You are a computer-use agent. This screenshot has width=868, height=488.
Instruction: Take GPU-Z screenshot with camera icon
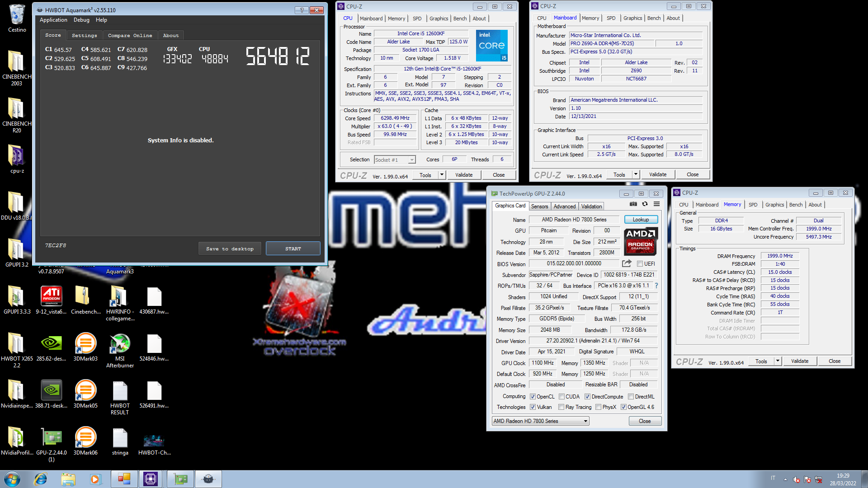(x=633, y=204)
